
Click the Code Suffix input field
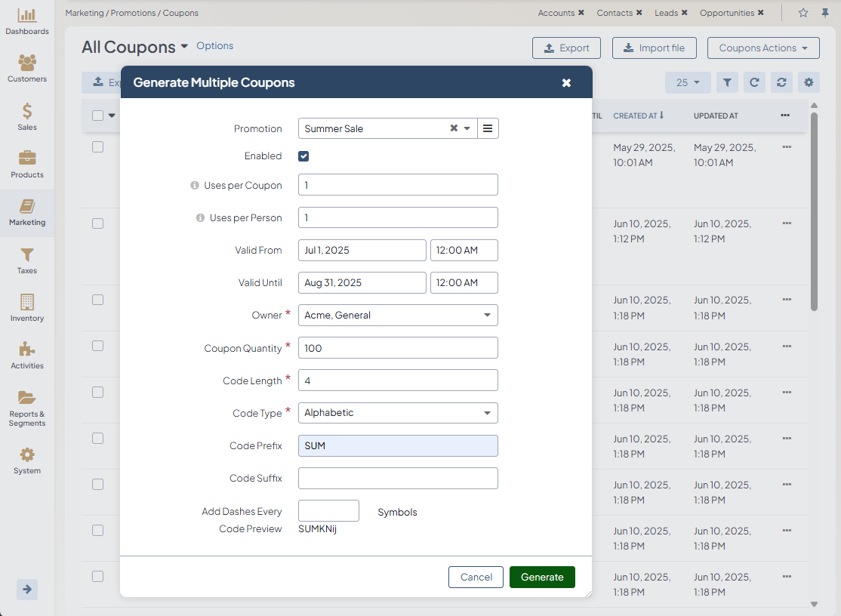click(x=398, y=479)
